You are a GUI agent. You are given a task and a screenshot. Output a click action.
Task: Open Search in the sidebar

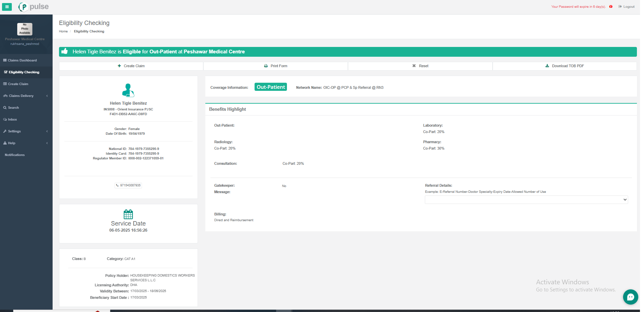pos(13,108)
